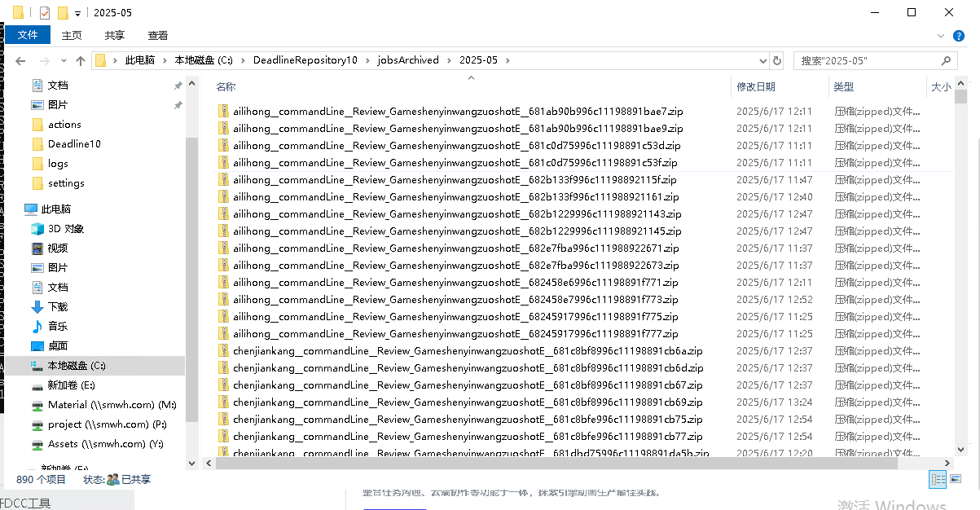Navigate up one folder level with Up arrow
Image resolution: width=980 pixels, height=510 pixels.
pos(81,61)
